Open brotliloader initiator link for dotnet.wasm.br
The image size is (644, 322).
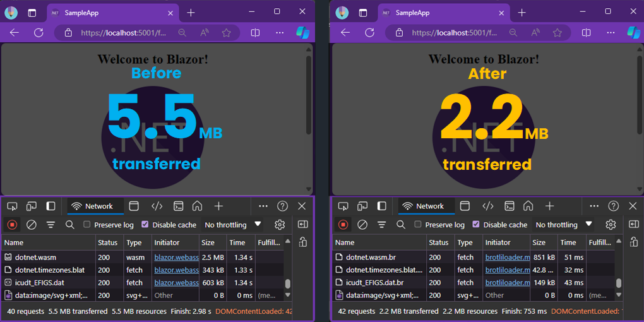pyautogui.click(x=508, y=258)
